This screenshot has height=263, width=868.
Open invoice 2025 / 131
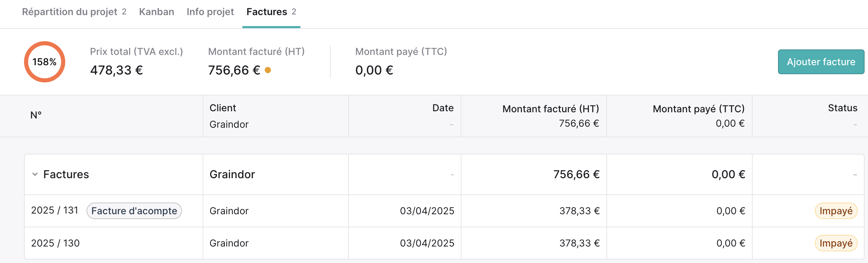click(x=55, y=210)
